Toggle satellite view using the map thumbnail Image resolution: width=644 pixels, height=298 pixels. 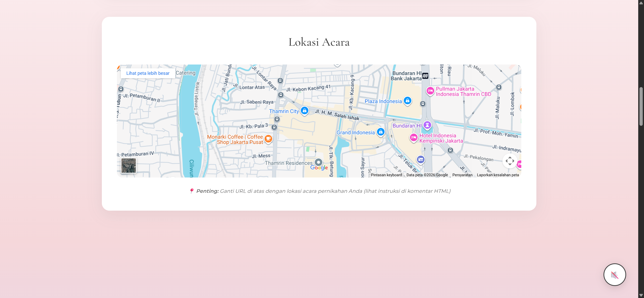tap(128, 165)
